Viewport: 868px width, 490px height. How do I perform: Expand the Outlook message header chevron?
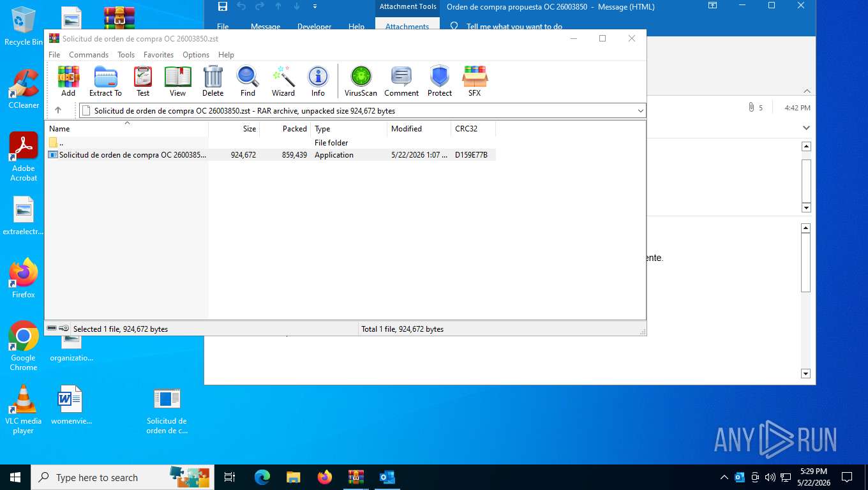pos(807,128)
